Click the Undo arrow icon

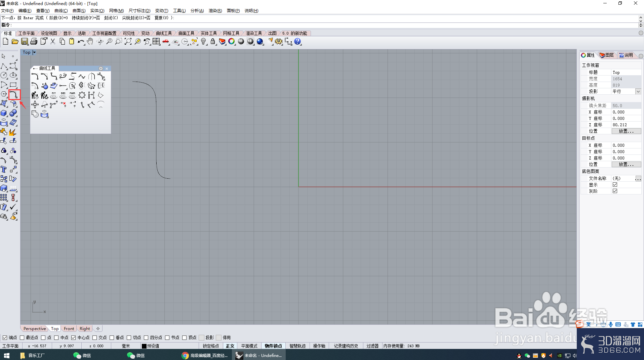[81, 42]
